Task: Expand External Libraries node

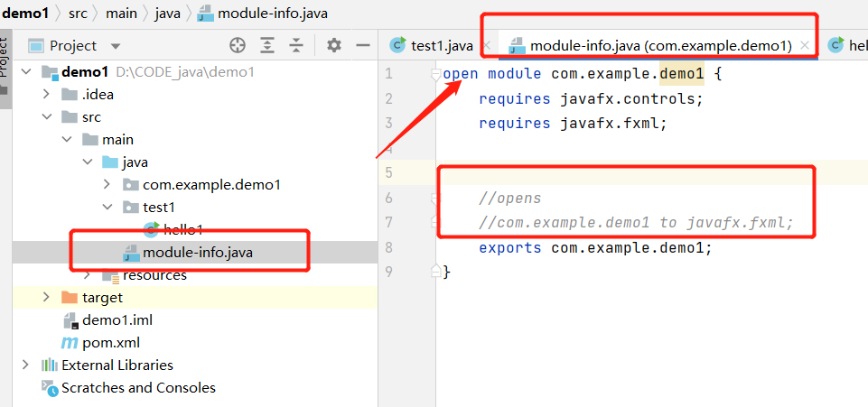Action: point(25,365)
